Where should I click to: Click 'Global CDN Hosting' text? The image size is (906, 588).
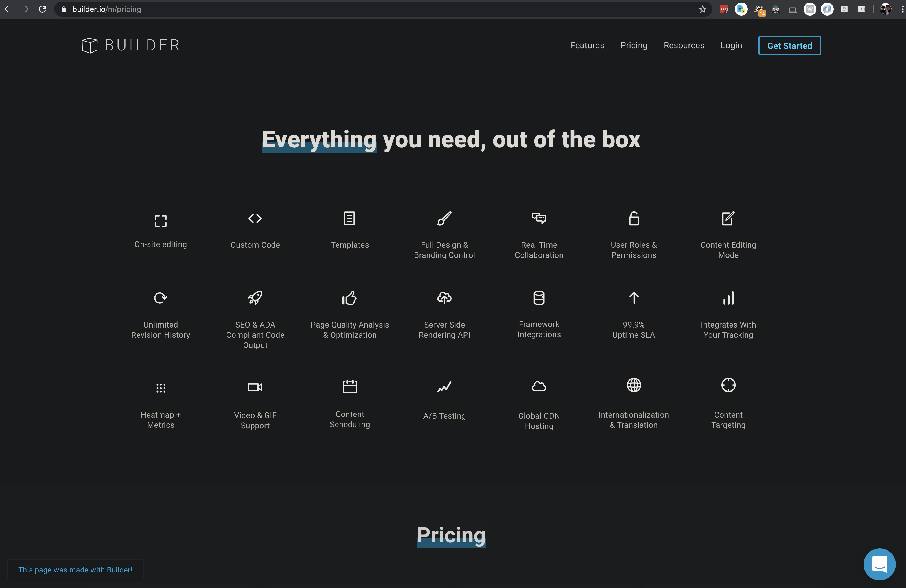pos(539,421)
